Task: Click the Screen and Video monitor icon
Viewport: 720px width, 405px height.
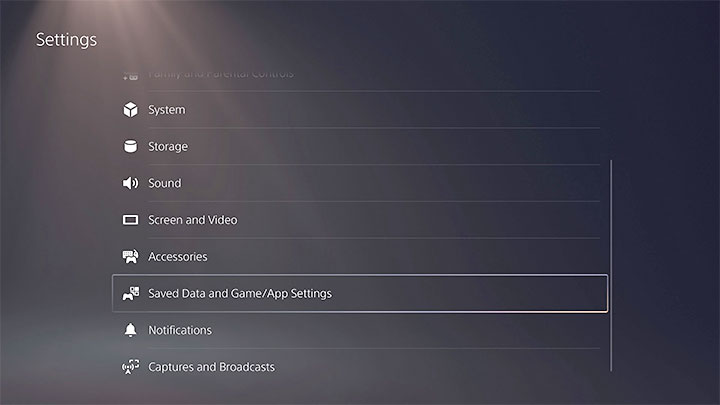Action: click(129, 220)
